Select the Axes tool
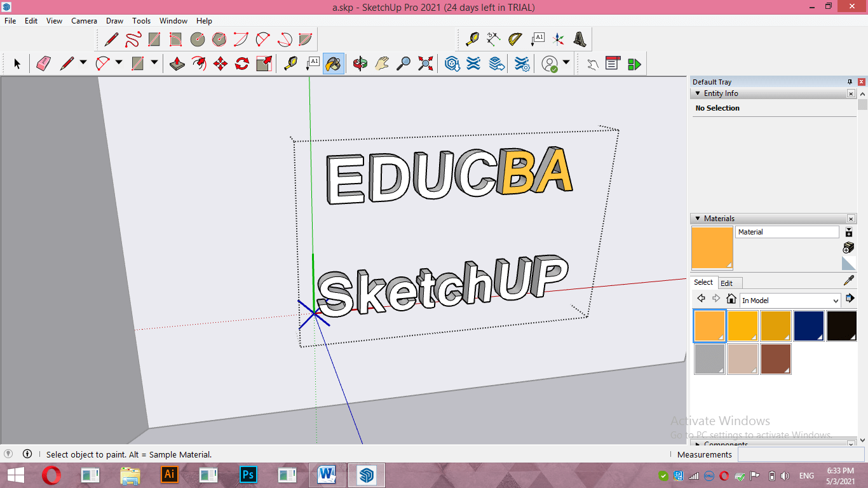This screenshot has width=868, height=488. click(559, 39)
